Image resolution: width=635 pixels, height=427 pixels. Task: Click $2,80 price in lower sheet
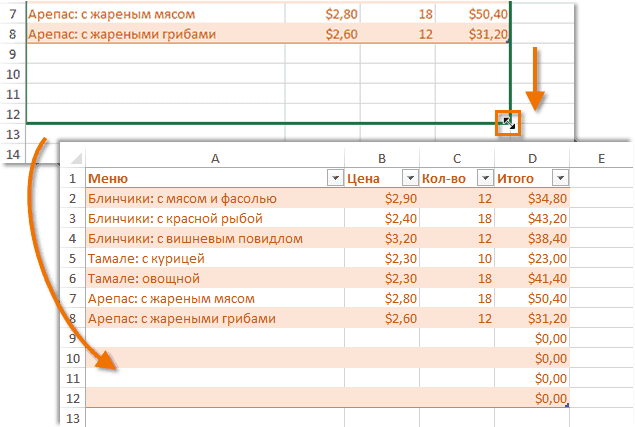pos(382,299)
